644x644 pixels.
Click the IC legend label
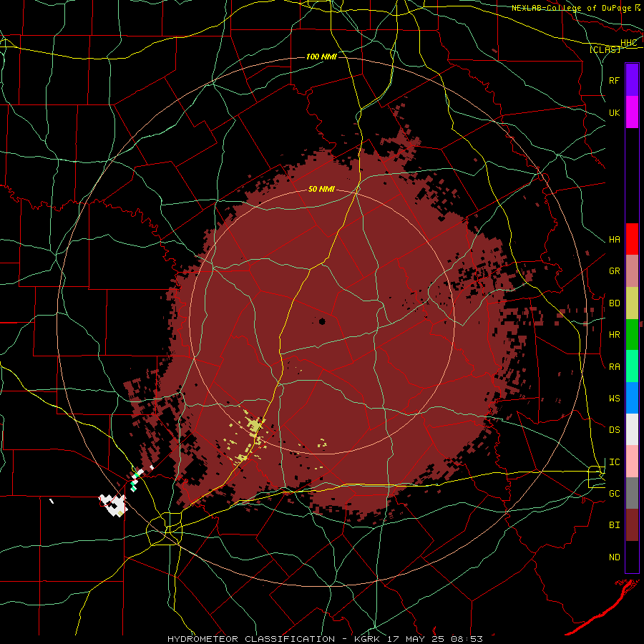click(614, 462)
